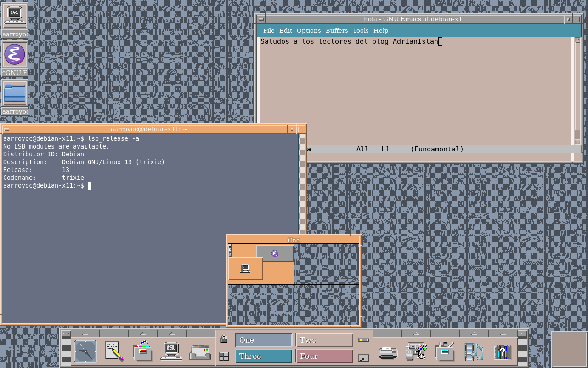Open Style Manager mouse-and-palette icon
Screen dimensions: 588x368
(416, 351)
